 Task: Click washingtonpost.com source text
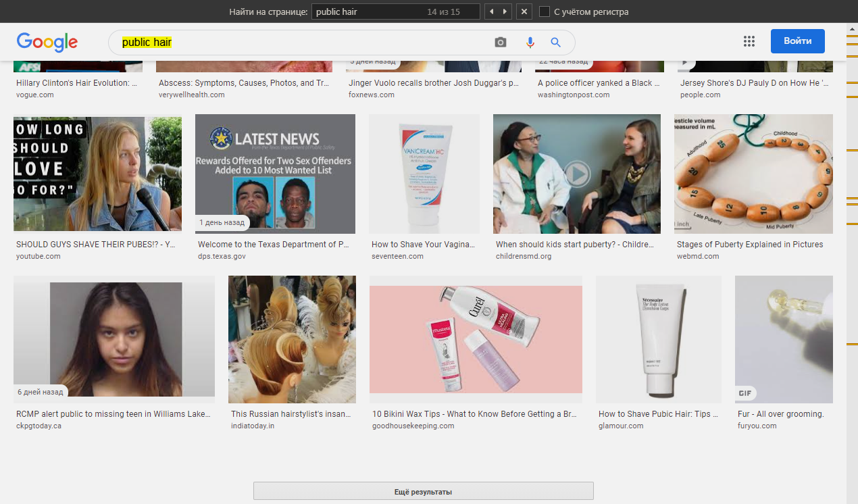point(574,95)
